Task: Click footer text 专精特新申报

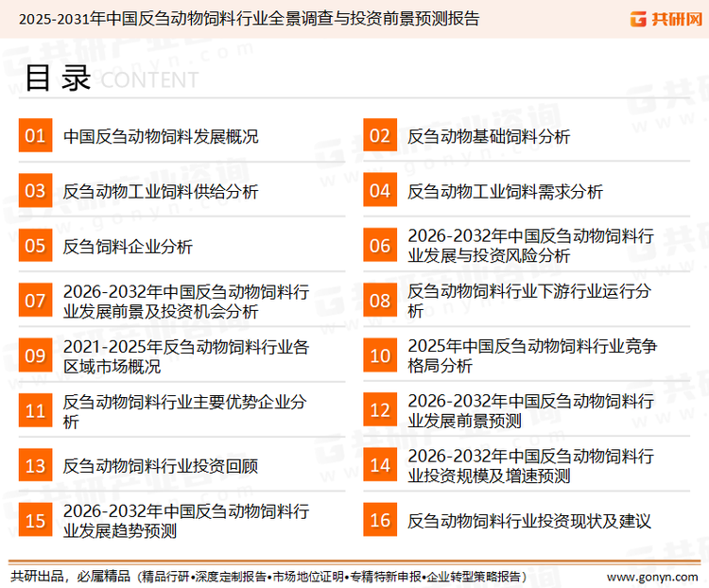Action: click(386, 577)
